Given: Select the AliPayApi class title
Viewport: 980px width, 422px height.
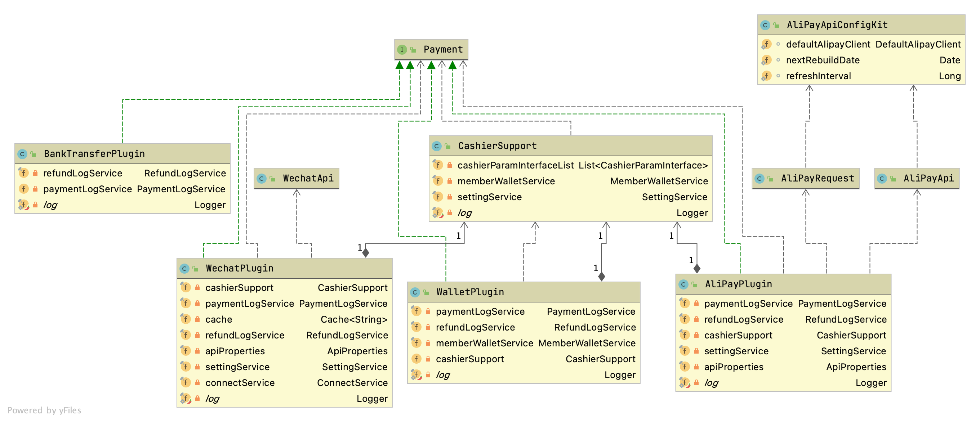Looking at the screenshot, I should (928, 178).
